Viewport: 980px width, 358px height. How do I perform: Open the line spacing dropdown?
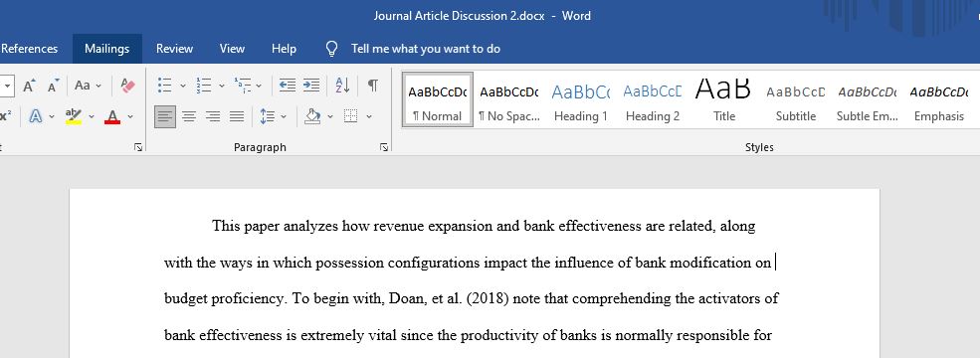284,116
